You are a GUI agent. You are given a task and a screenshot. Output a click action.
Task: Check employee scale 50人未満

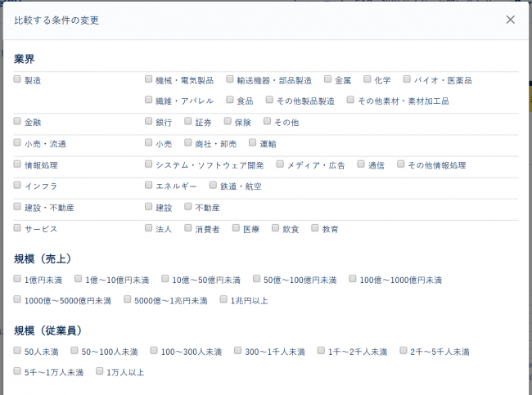click(x=17, y=351)
